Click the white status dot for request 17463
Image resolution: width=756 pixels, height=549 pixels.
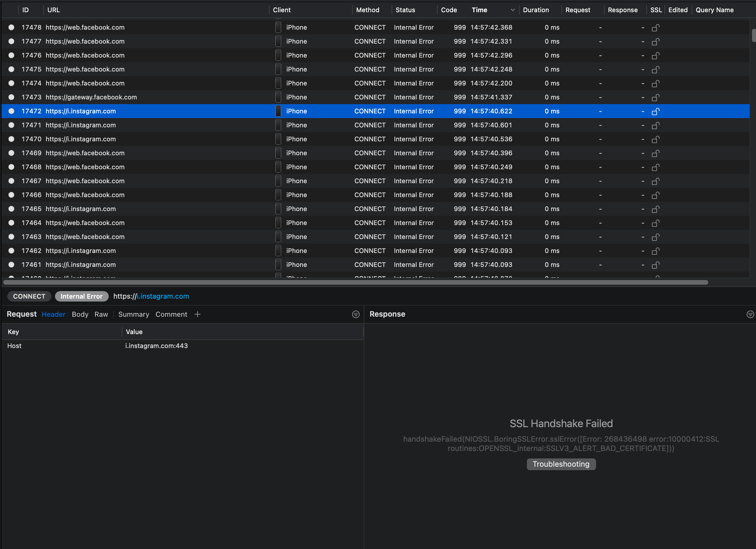click(11, 237)
